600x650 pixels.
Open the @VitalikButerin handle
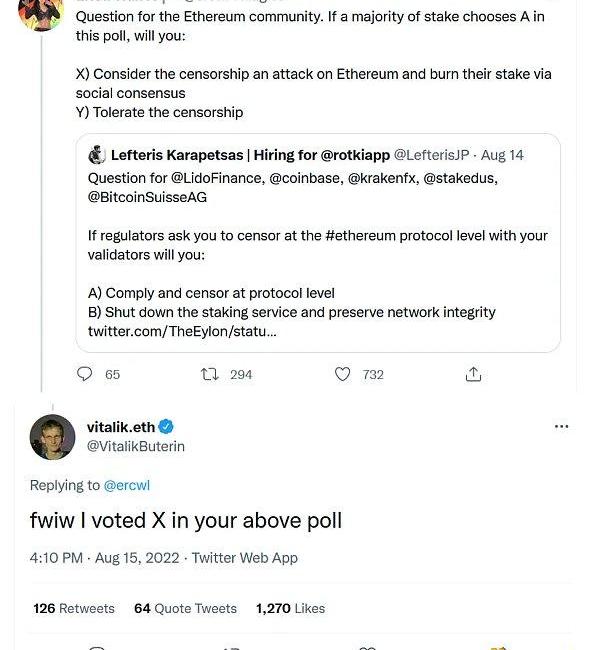click(x=136, y=446)
